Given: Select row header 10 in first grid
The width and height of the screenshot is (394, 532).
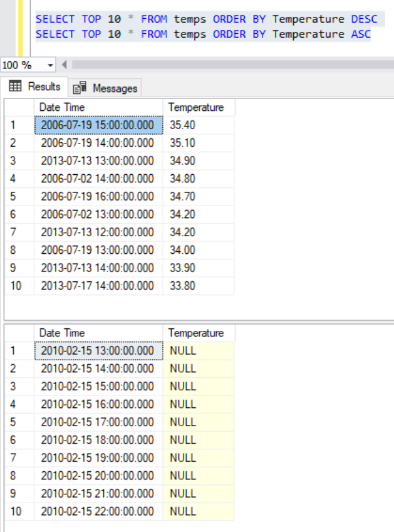Looking at the screenshot, I should click(19, 286).
